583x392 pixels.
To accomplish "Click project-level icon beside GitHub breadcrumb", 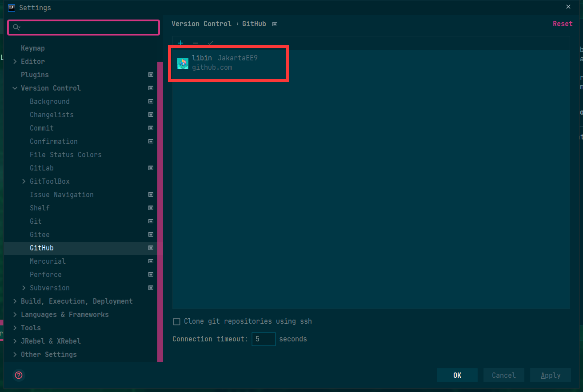I will [275, 24].
